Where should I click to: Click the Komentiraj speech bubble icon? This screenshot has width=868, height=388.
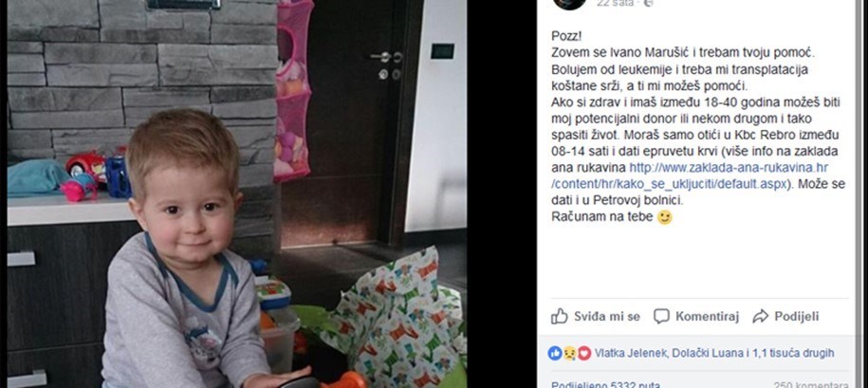tap(661, 317)
